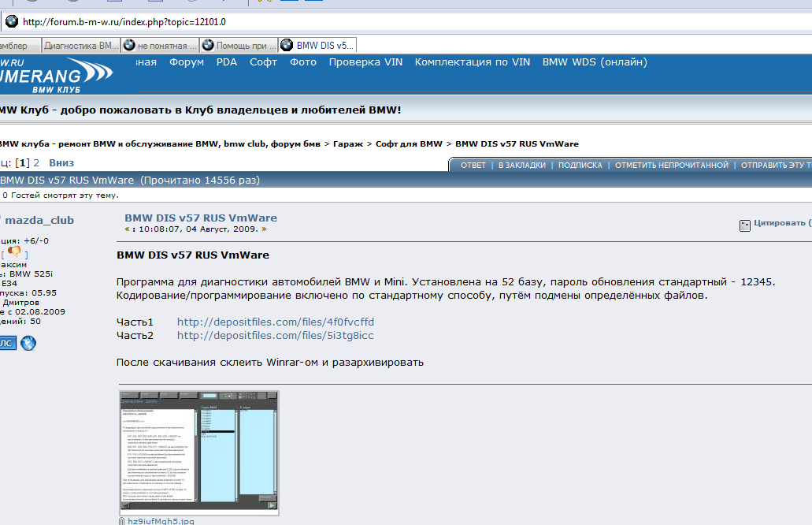Click В ЗАКЛАДКИ button
The height and width of the screenshot is (525, 812).
click(522, 166)
